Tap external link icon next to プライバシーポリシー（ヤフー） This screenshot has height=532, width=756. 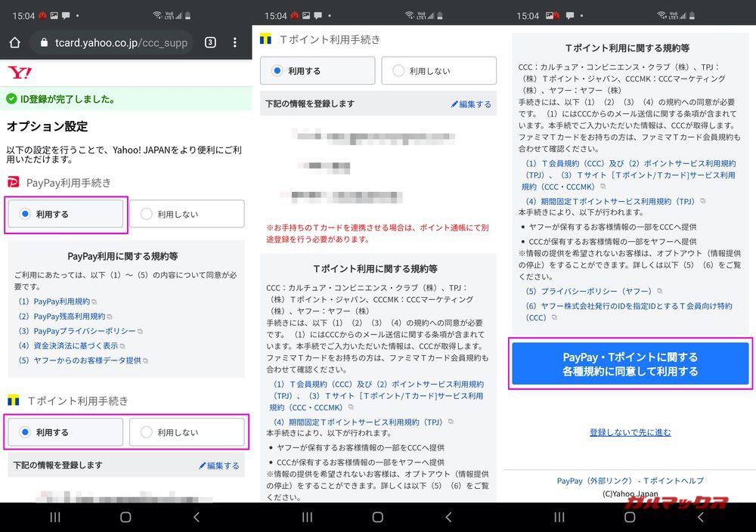click(661, 290)
